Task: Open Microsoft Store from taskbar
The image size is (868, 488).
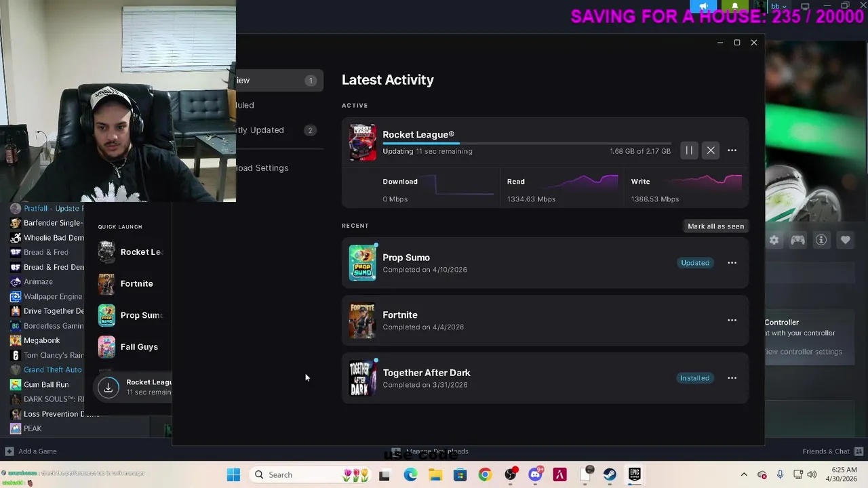Action: (460, 475)
